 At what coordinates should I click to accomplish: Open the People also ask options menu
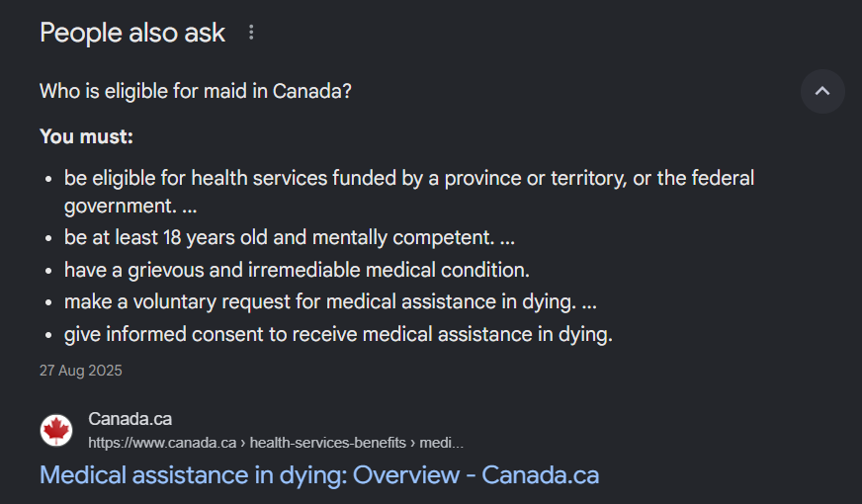tap(251, 33)
